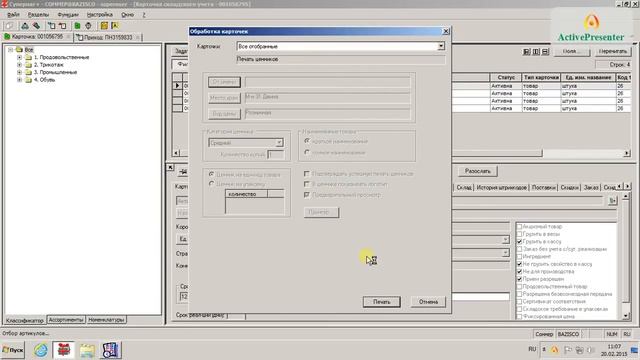Expand '3. Промышленные' tree node
640x360 pixels.
[19, 72]
